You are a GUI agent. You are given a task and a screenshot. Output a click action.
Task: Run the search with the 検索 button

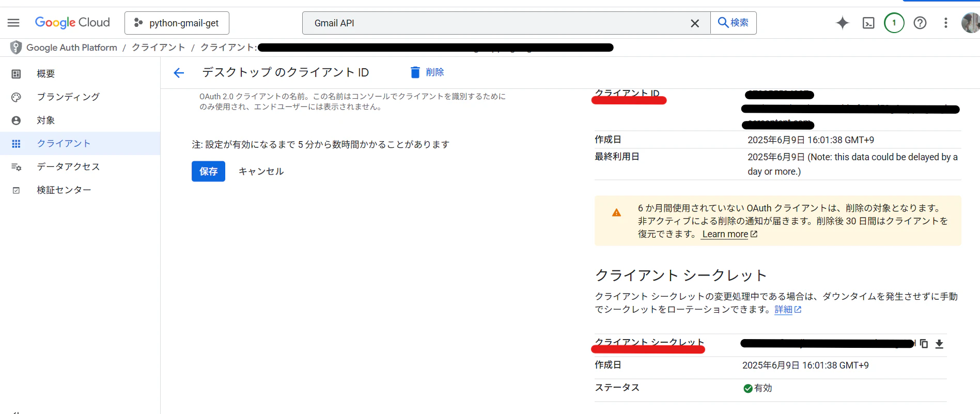coord(734,23)
